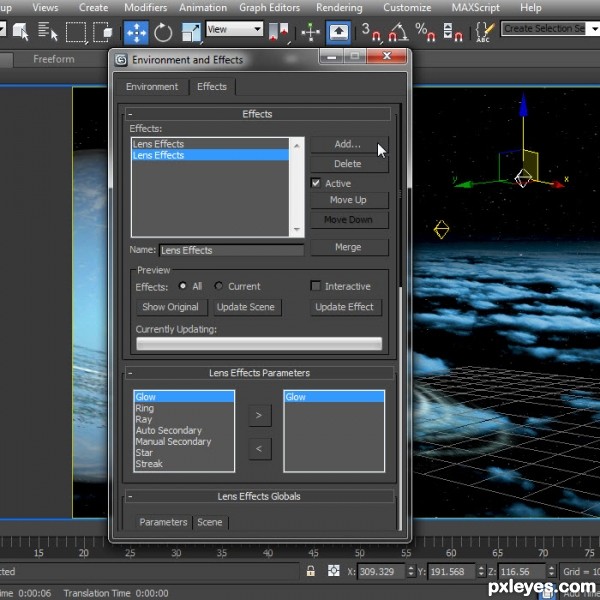Image resolution: width=600 pixels, height=600 pixels.
Task: Click the Delete effect button
Action: (347, 164)
